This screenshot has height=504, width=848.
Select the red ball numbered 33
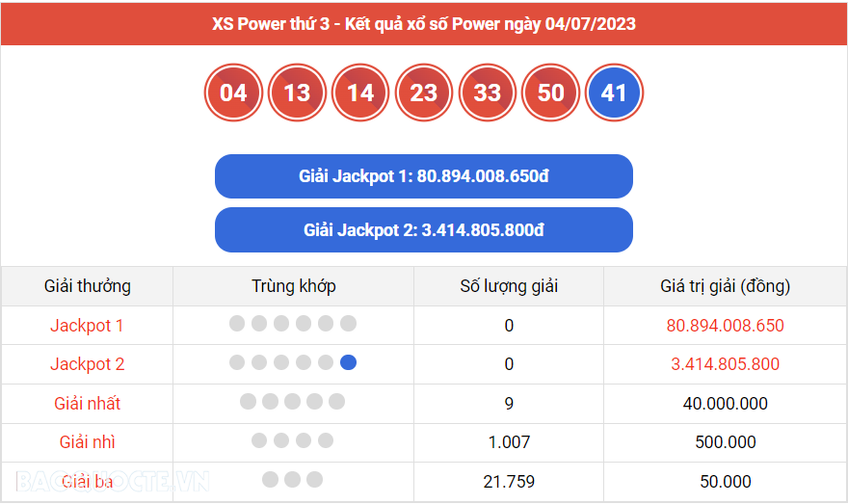(488, 93)
